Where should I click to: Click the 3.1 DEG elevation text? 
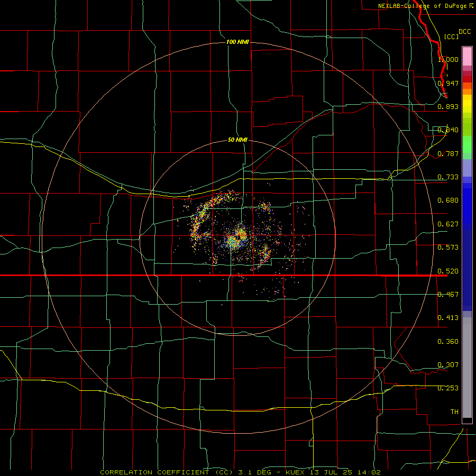coord(254,472)
